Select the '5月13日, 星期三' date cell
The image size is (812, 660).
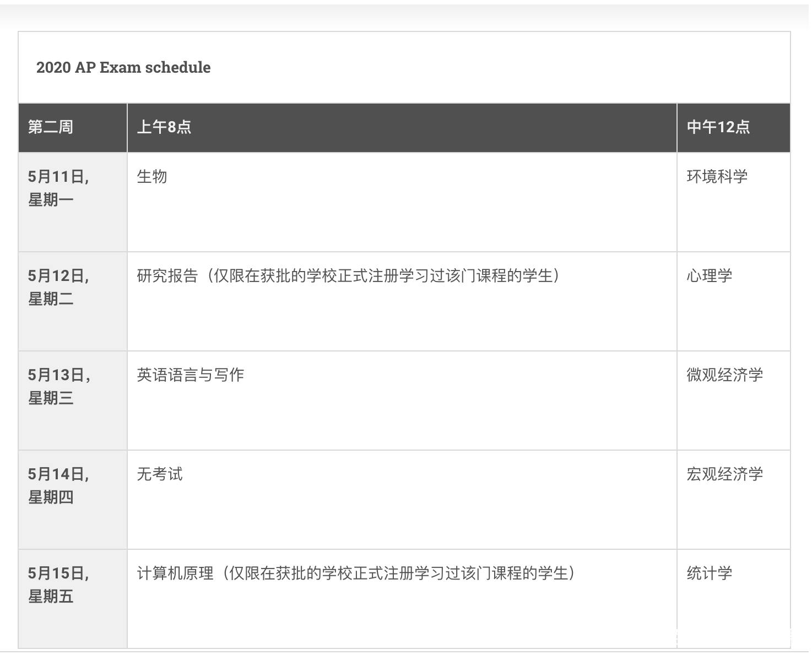[x=58, y=386]
